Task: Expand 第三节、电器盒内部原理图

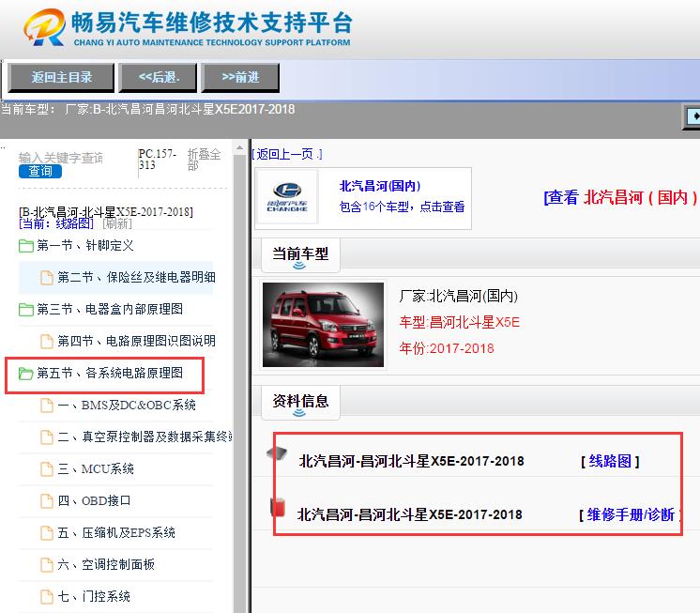Action: point(110,309)
